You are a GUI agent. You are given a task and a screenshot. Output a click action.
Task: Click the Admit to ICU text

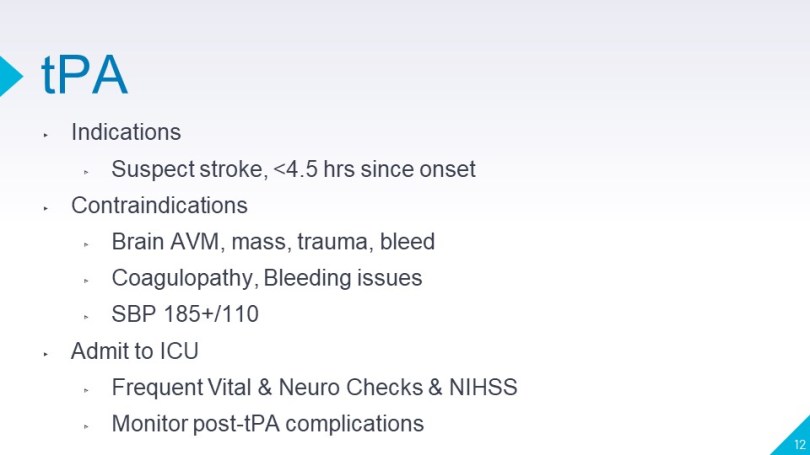134,351
